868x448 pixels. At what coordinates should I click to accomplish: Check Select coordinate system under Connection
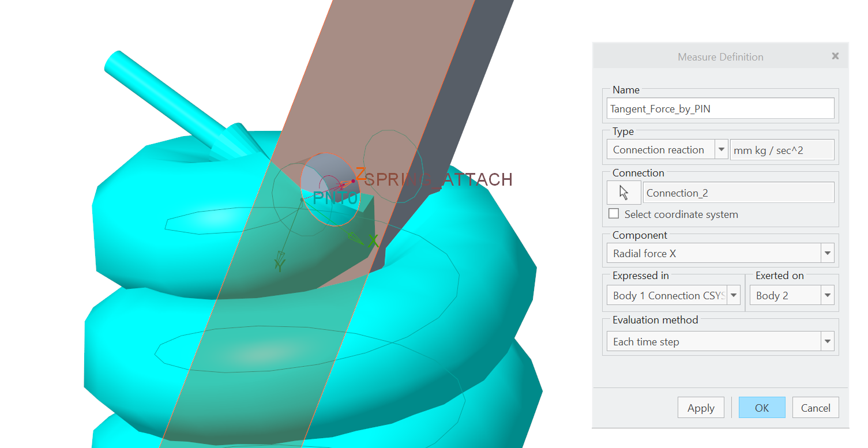pyautogui.click(x=613, y=213)
